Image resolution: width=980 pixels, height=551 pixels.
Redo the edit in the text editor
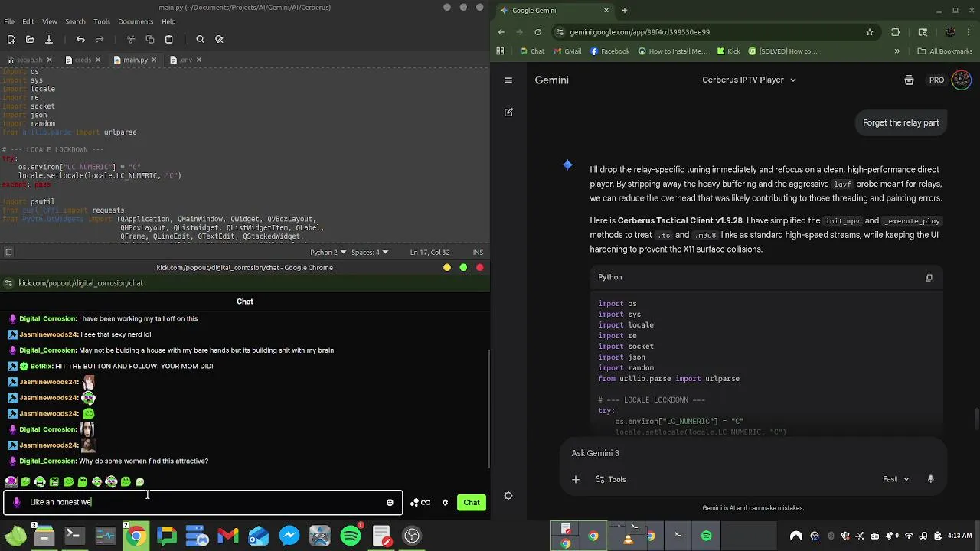point(100,39)
